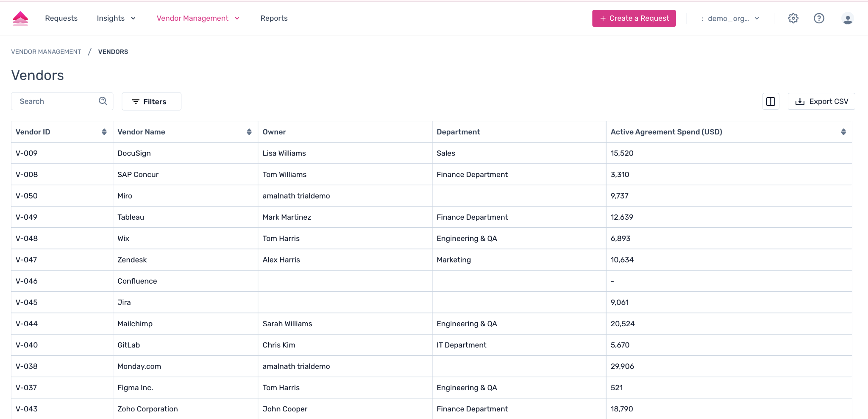The height and width of the screenshot is (419, 868).
Task: Click owner John Cooper
Action: tap(285, 409)
